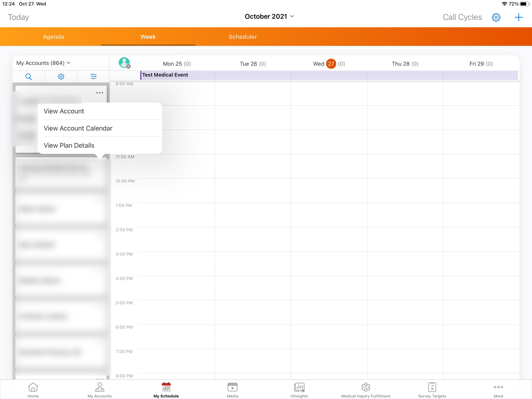Choose View Plan Details from popup
Image resolution: width=532 pixels, height=399 pixels.
[x=69, y=145]
